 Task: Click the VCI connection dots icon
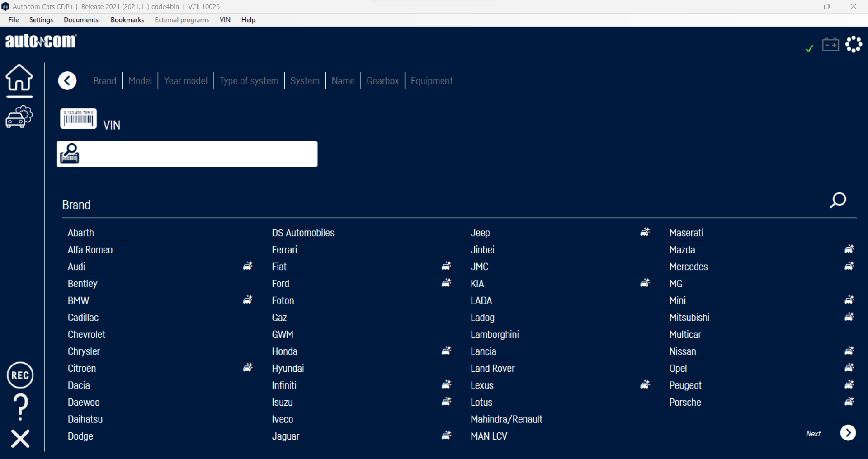pos(854,44)
